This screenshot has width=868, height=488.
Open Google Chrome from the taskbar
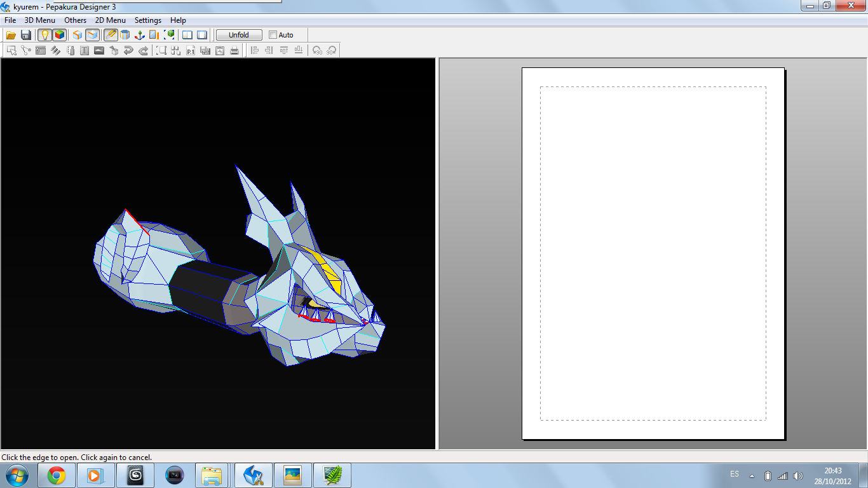[x=57, y=475]
